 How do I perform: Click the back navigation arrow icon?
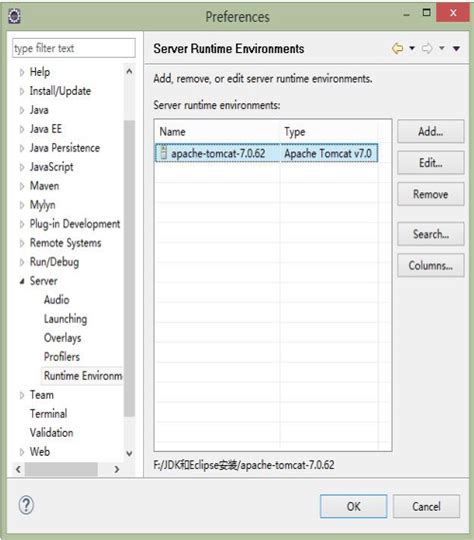pos(398,49)
